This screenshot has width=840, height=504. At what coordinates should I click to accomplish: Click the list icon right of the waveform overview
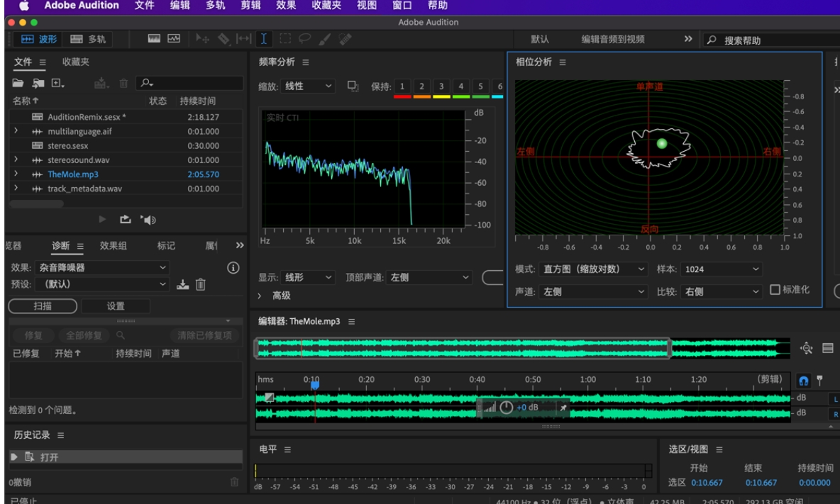click(x=828, y=348)
